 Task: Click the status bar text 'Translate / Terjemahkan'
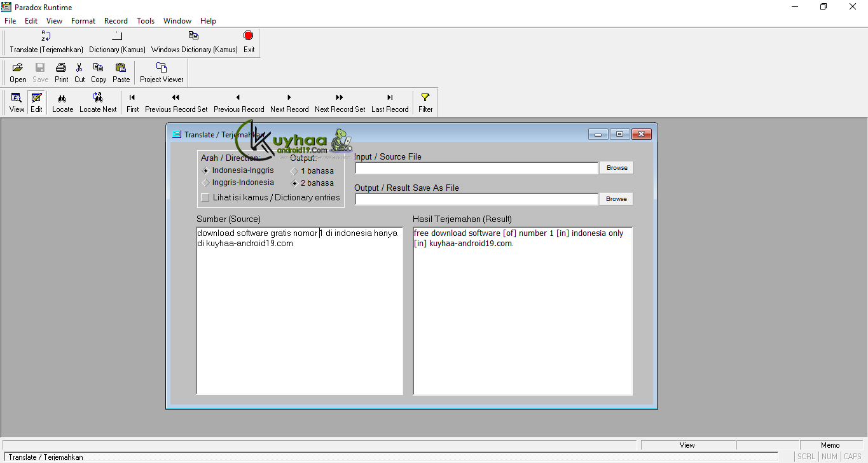46,457
